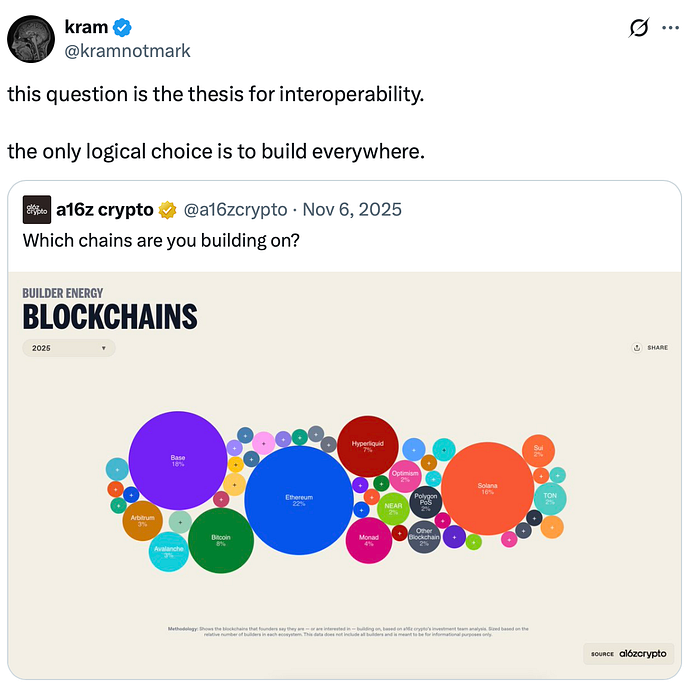Select the purple Base 18% bubble
Screen dimensions: 700x696
click(x=178, y=461)
